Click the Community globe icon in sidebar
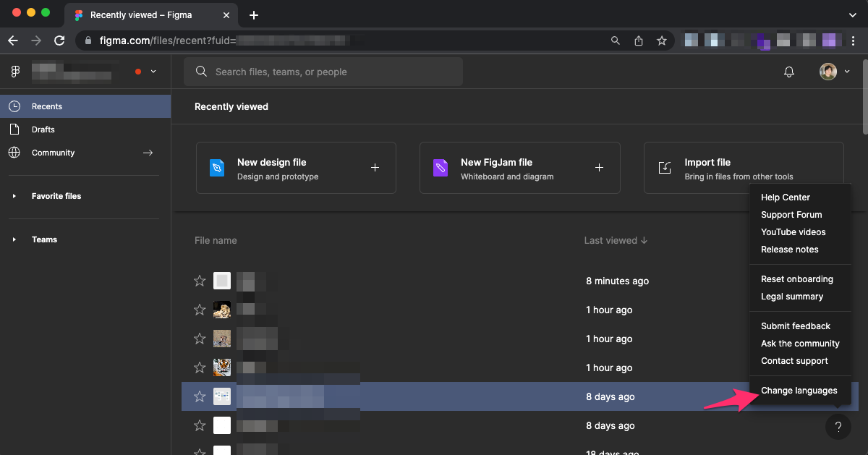868x455 pixels. (x=14, y=153)
